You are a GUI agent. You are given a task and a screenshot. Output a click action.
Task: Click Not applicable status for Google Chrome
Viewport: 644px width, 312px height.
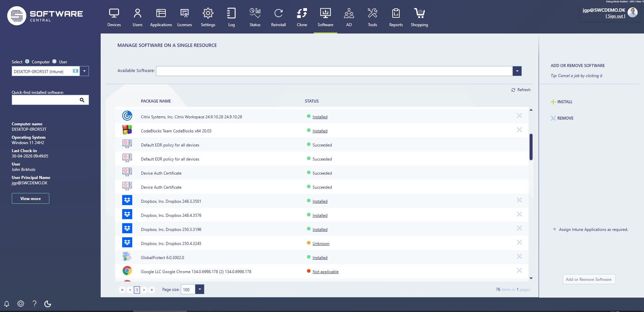(x=326, y=272)
